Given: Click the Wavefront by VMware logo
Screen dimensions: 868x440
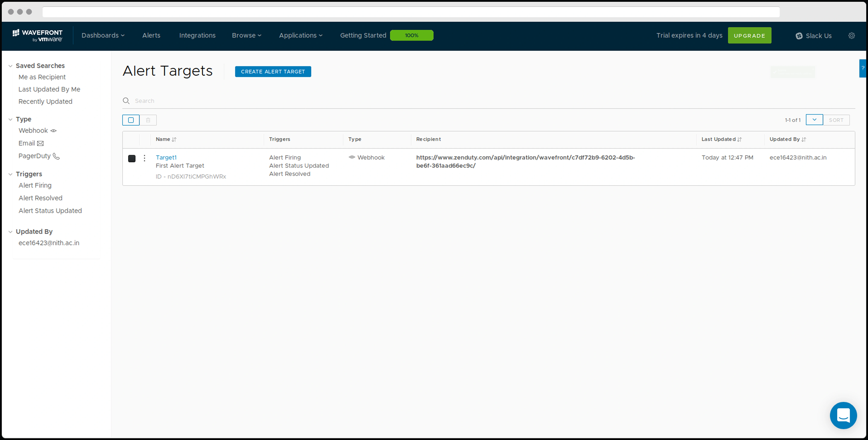Looking at the screenshot, I should (37, 35).
